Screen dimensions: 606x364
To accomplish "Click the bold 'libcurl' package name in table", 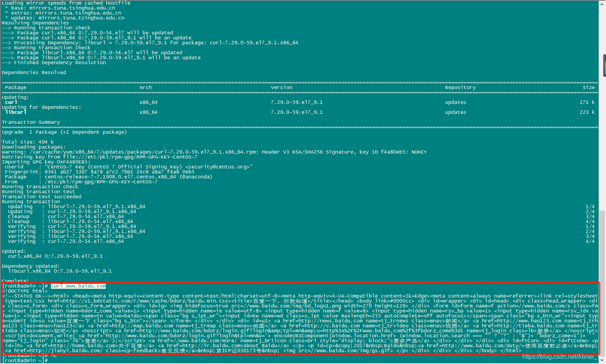I will coord(16,112).
